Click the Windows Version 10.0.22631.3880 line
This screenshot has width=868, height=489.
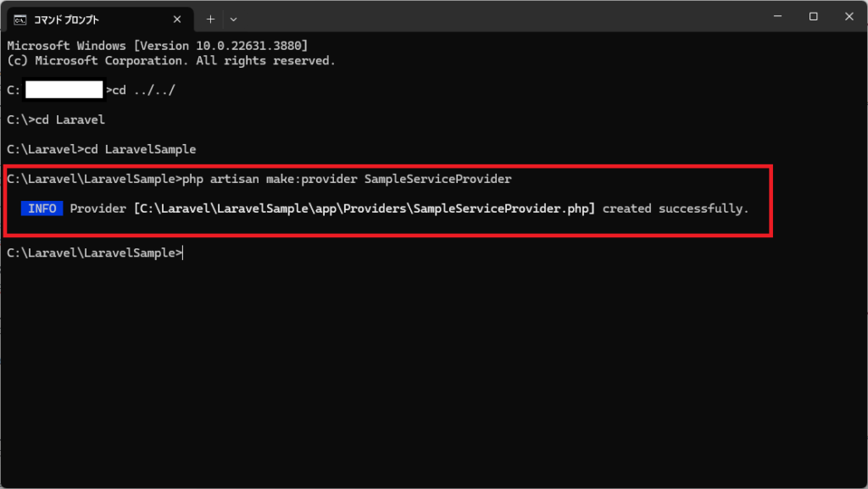pos(157,46)
